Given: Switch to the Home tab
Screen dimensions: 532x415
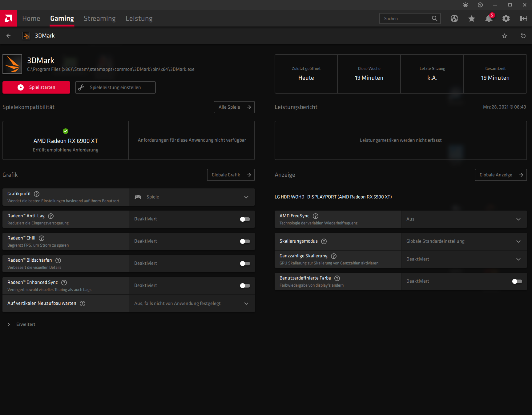Looking at the screenshot, I should tap(31, 18).
